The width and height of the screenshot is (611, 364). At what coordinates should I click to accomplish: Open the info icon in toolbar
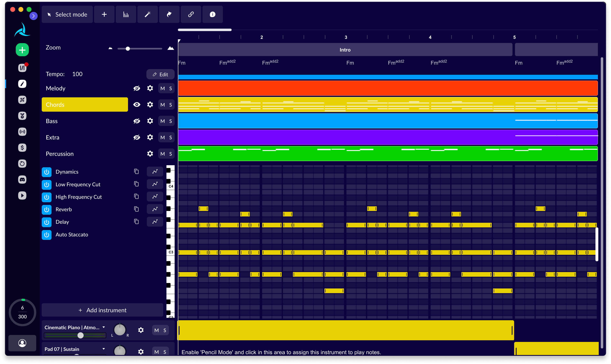(x=212, y=15)
